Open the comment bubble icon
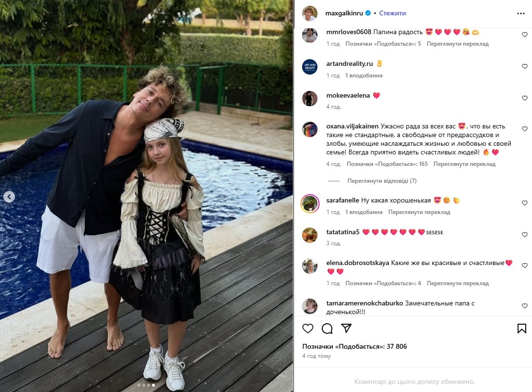Screen dimensions: 532x392 [x=327, y=328]
